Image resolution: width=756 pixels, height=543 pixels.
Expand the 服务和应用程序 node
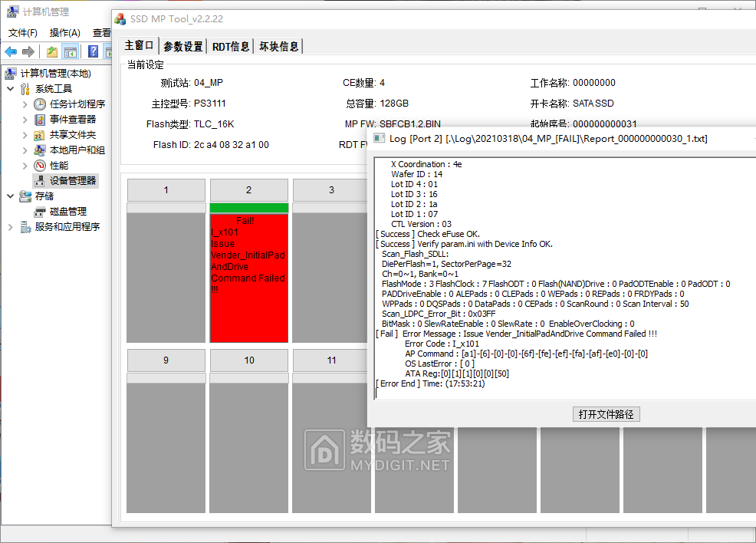11,227
